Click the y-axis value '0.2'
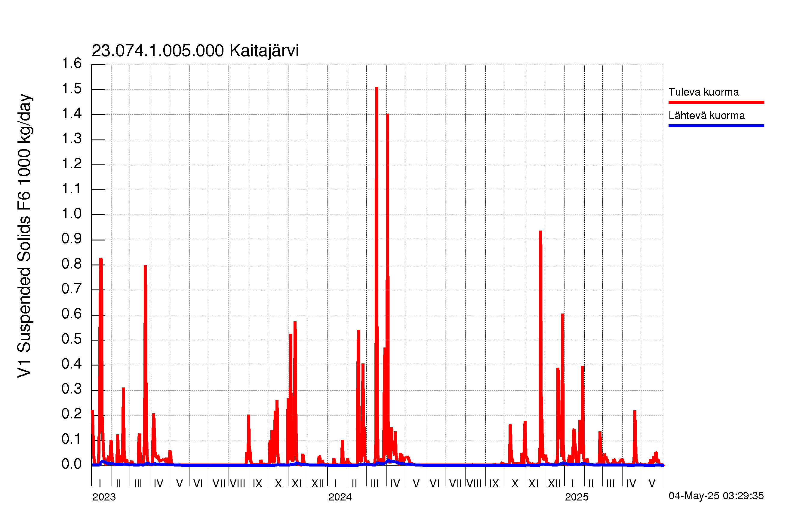The height and width of the screenshot is (511, 812). tap(72, 414)
